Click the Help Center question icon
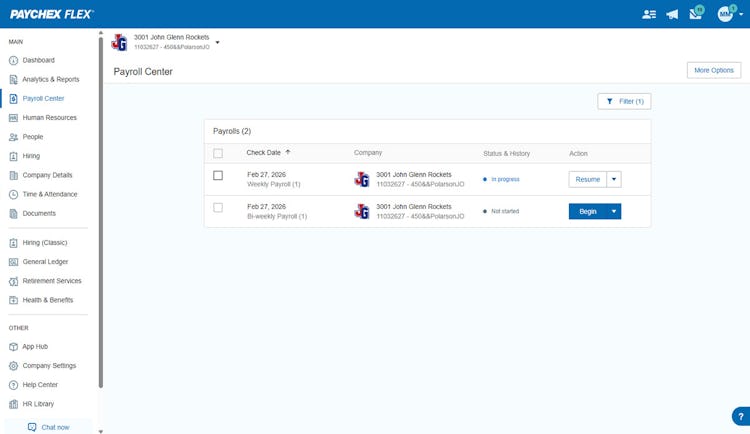Image resolution: width=750 pixels, height=434 pixels. [x=13, y=385]
